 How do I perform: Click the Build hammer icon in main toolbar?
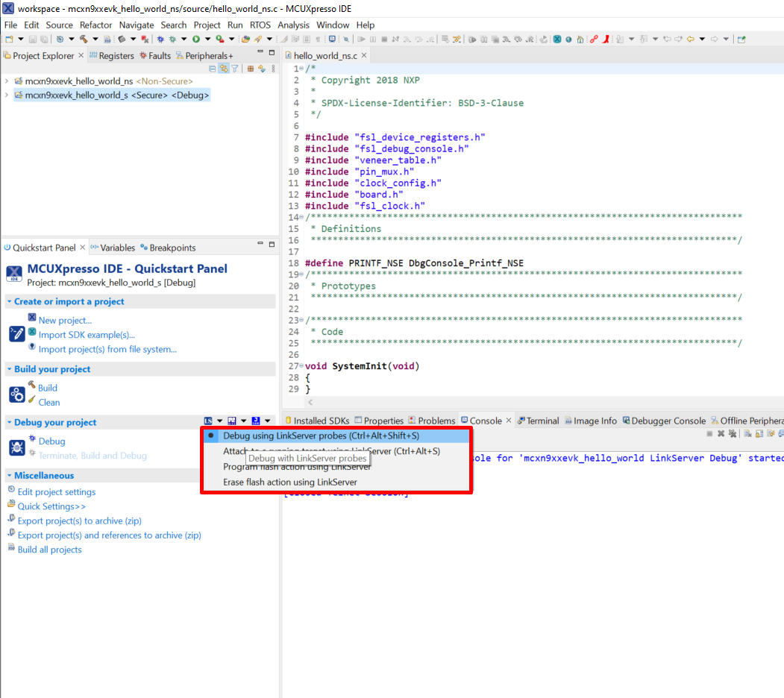[x=83, y=39]
